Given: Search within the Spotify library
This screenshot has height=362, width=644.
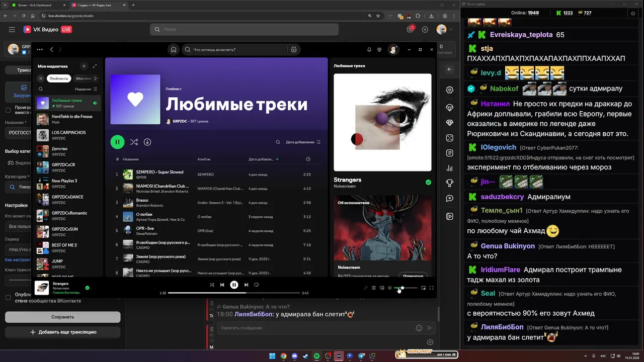Looking at the screenshot, I should click(41, 89).
